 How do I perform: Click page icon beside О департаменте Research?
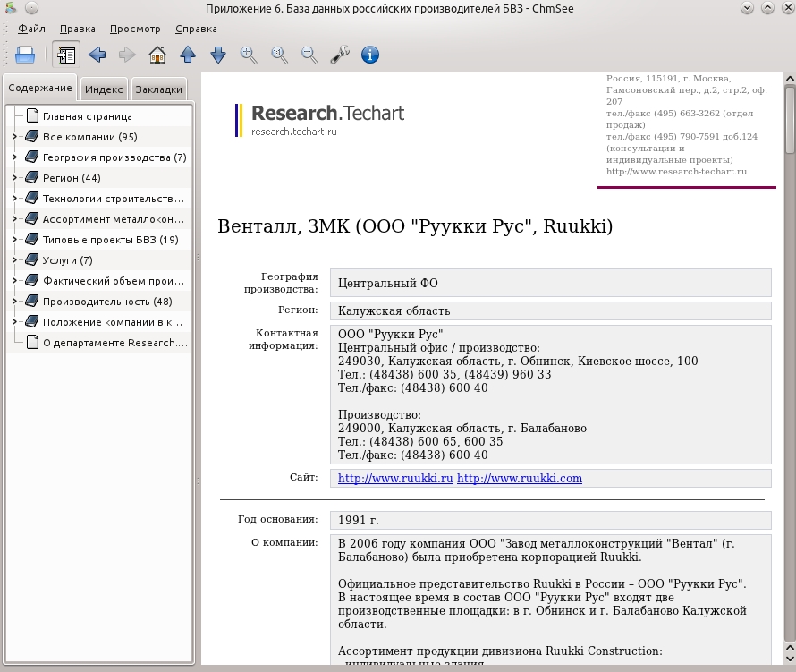tap(32, 343)
